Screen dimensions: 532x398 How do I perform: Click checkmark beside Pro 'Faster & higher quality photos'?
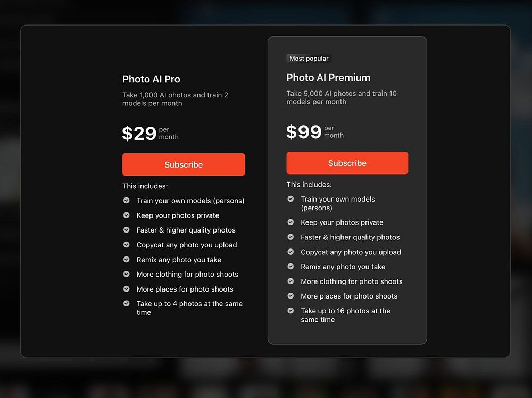point(127,230)
